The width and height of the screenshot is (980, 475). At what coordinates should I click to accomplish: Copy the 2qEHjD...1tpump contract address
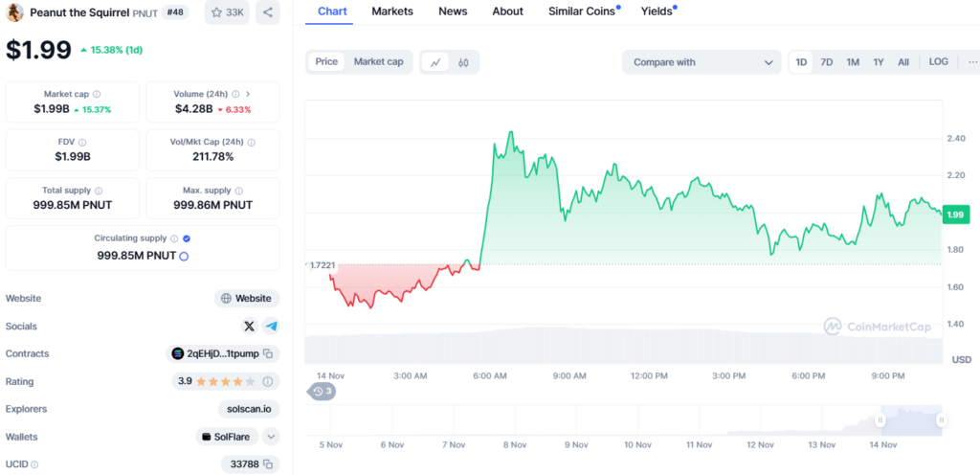(268, 354)
